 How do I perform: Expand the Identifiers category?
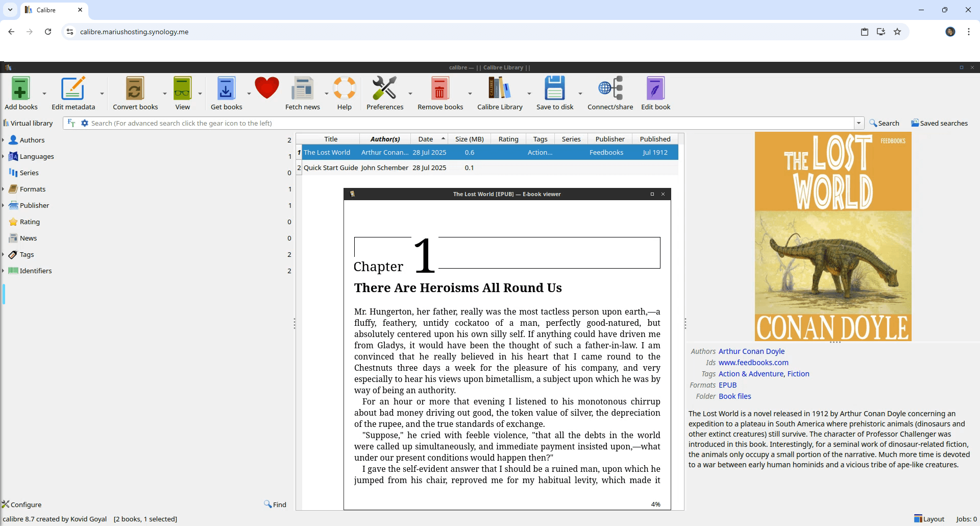click(3, 271)
